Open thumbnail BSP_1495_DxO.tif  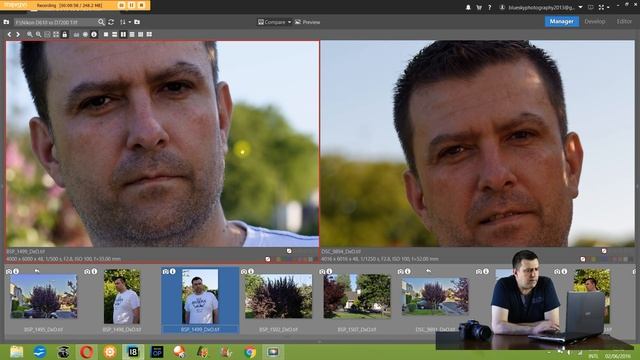[43, 296]
